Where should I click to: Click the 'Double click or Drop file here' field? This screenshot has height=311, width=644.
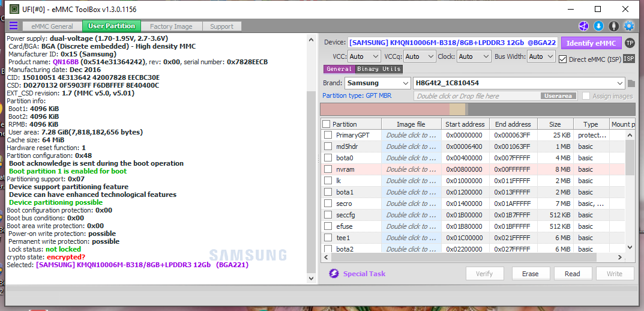tap(496, 95)
